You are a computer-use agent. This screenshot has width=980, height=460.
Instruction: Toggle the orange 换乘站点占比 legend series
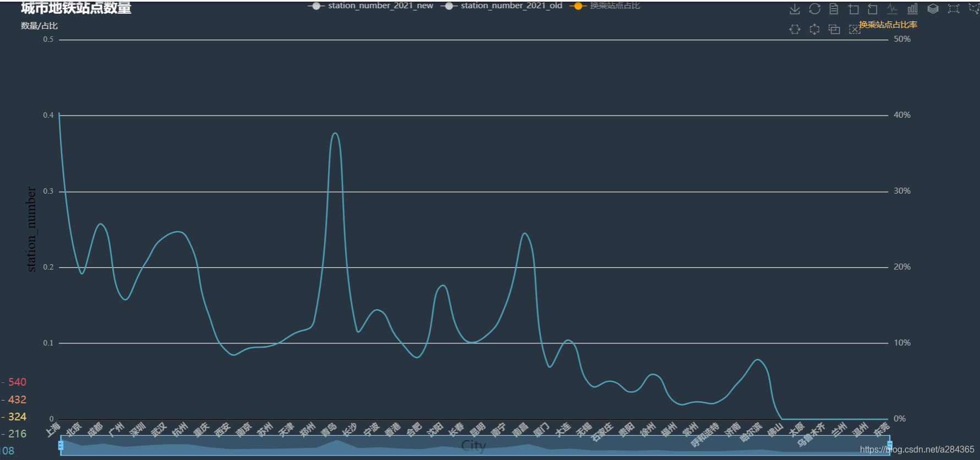605,6
